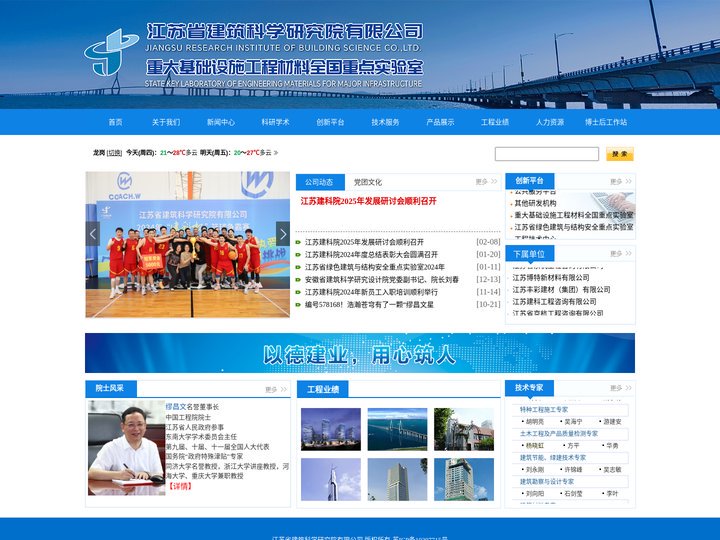Click the red 详情 link

pos(180,486)
